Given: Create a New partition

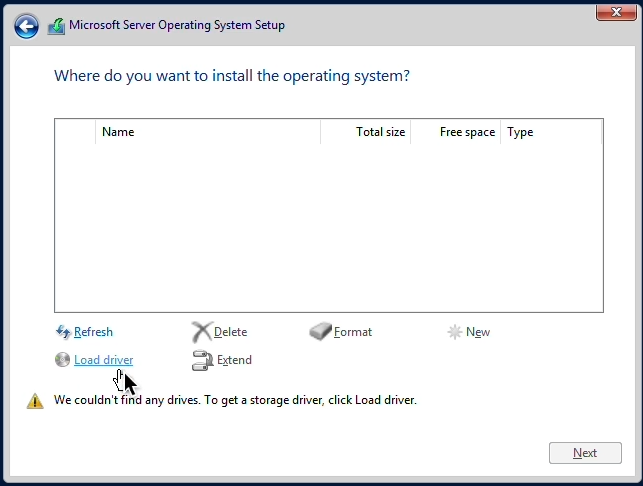Looking at the screenshot, I should point(478,332).
